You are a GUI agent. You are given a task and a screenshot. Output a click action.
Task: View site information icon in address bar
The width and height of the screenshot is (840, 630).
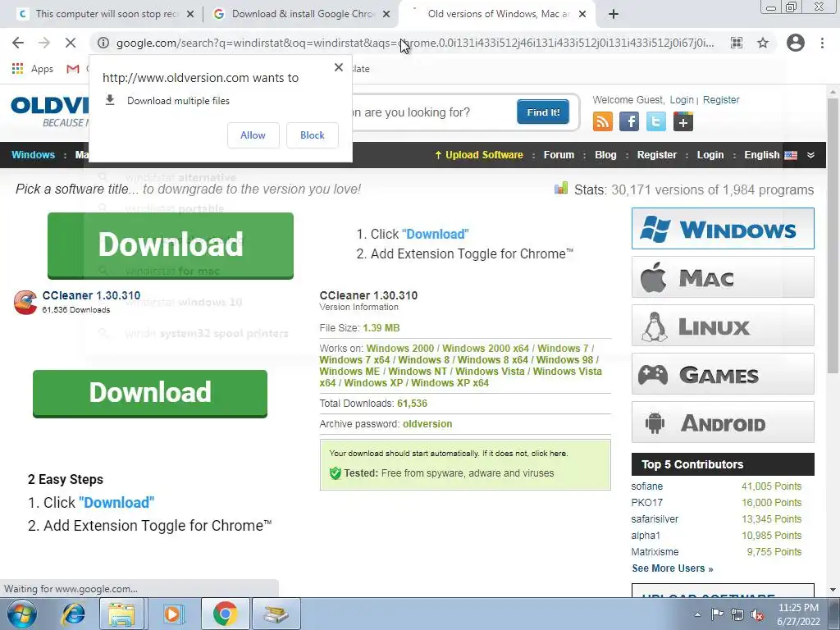[103, 43]
